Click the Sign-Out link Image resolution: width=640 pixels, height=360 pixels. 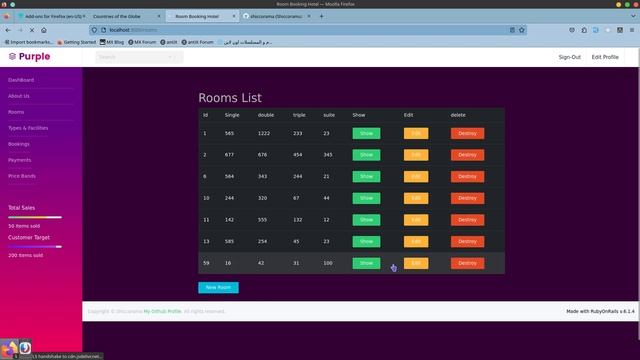point(569,57)
